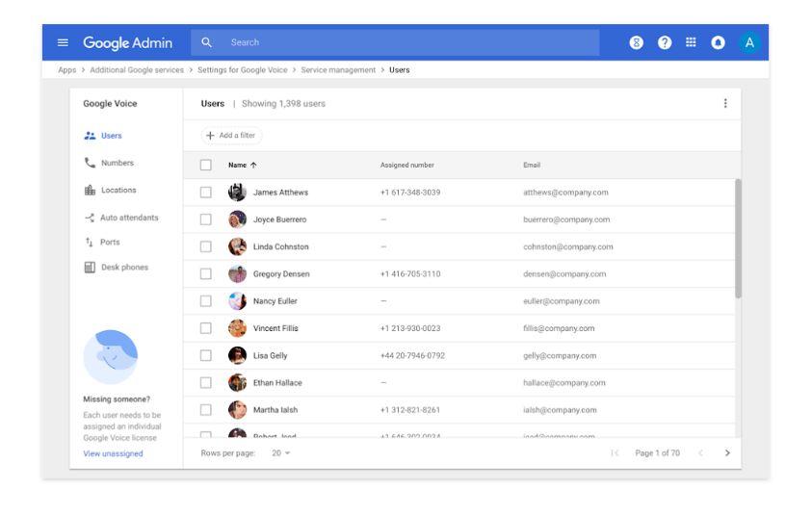Screen dimensions: 812x515
Task: Click Ethan Hallace's profile photo
Action: coord(237,382)
